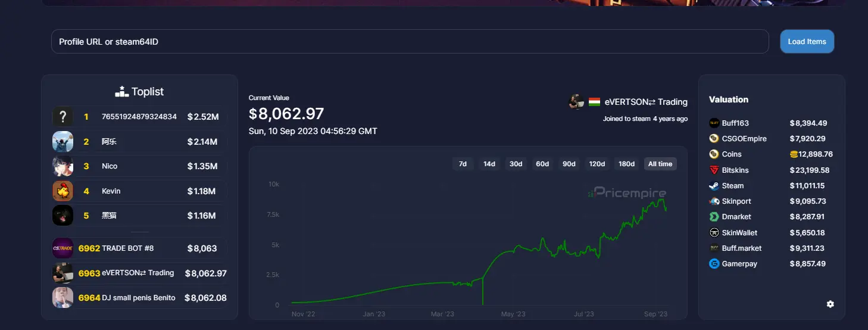This screenshot has width=868, height=330.
Task: Open DJ small penis Benito entry
Action: point(139,298)
